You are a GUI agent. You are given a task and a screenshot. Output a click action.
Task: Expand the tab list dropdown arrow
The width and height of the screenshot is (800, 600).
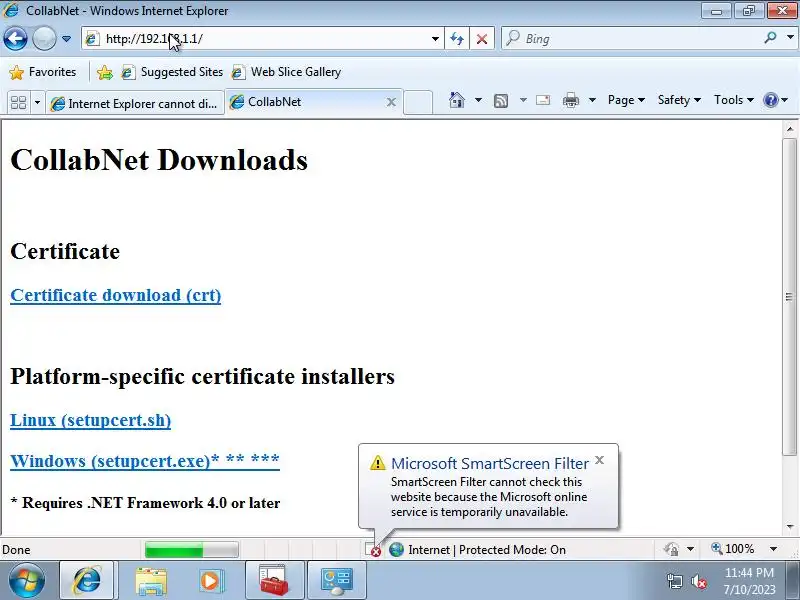tap(37, 103)
